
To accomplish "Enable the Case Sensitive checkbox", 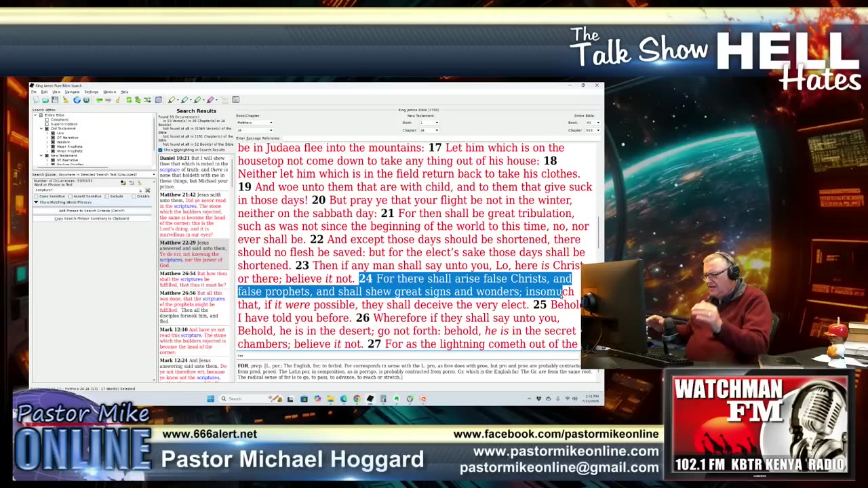I will point(36,197).
